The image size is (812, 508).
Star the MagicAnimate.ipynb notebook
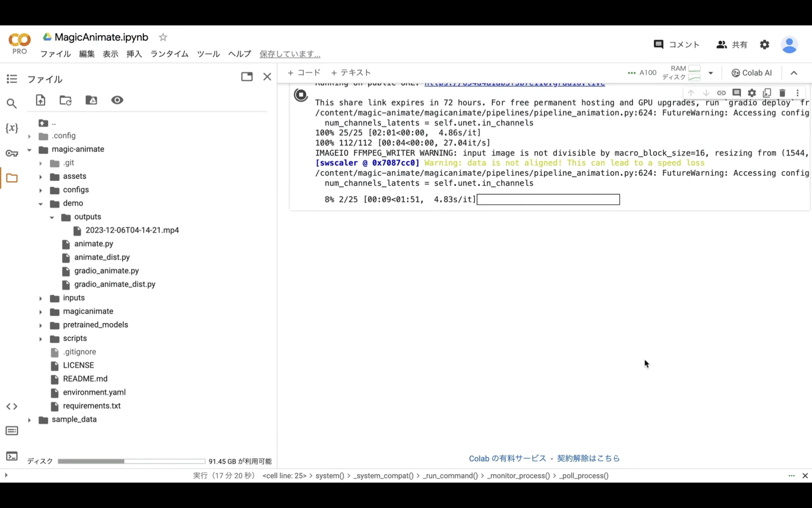(163, 37)
